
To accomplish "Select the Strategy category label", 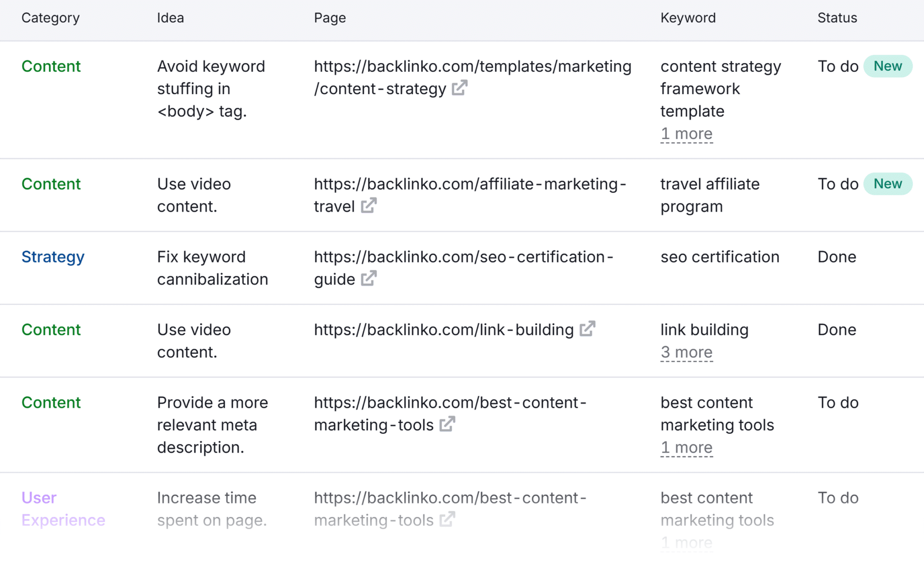I will coord(53,257).
